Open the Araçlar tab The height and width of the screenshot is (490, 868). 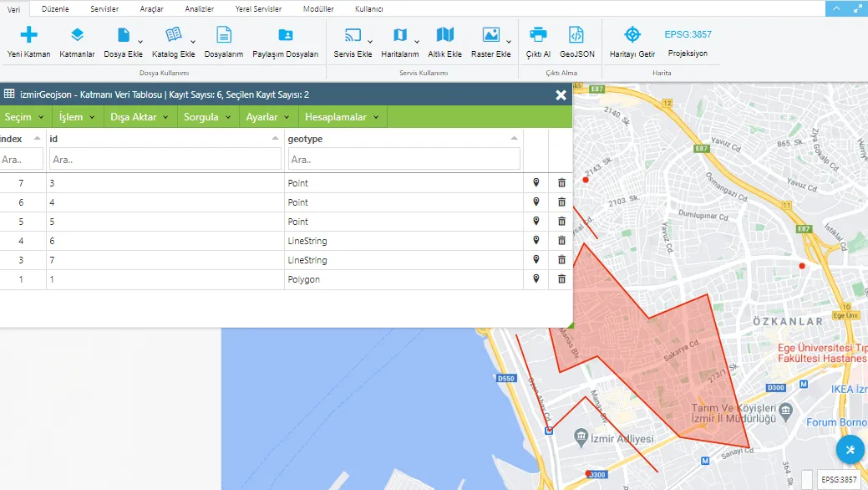pos(152,9)
